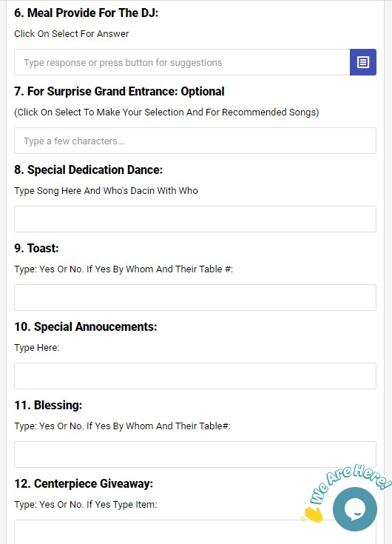Click 'Click On Select For Answer' hint text
The image size is (392, 544).
[x=72, y=33]
